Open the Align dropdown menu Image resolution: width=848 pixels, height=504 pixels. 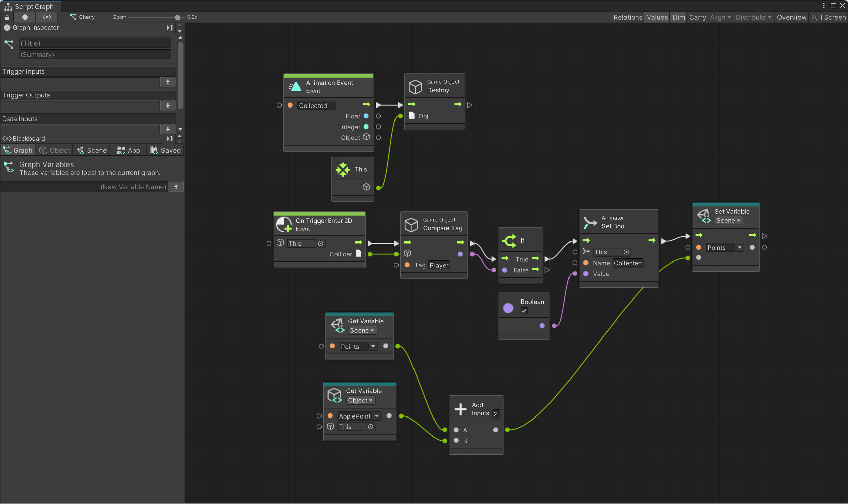[x=720, y=17]
